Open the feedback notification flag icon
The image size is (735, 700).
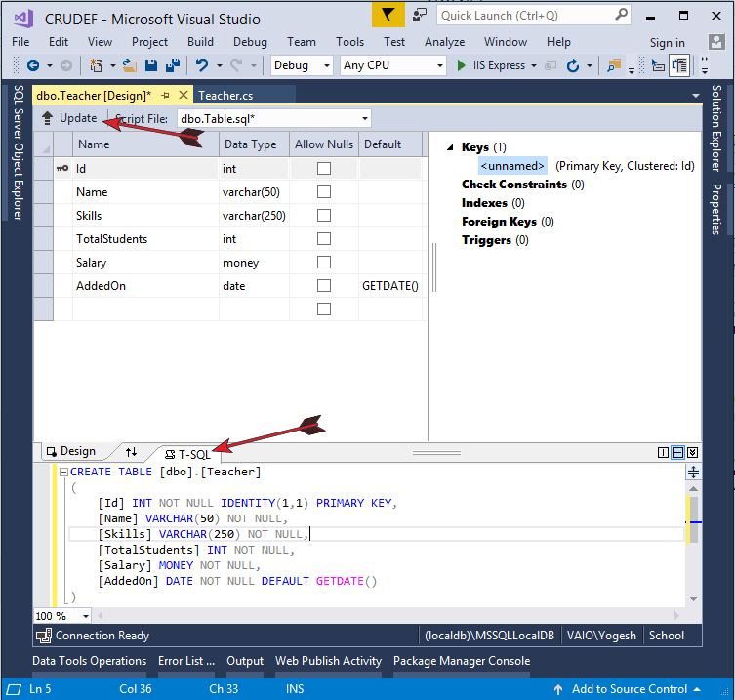(388, 15)
